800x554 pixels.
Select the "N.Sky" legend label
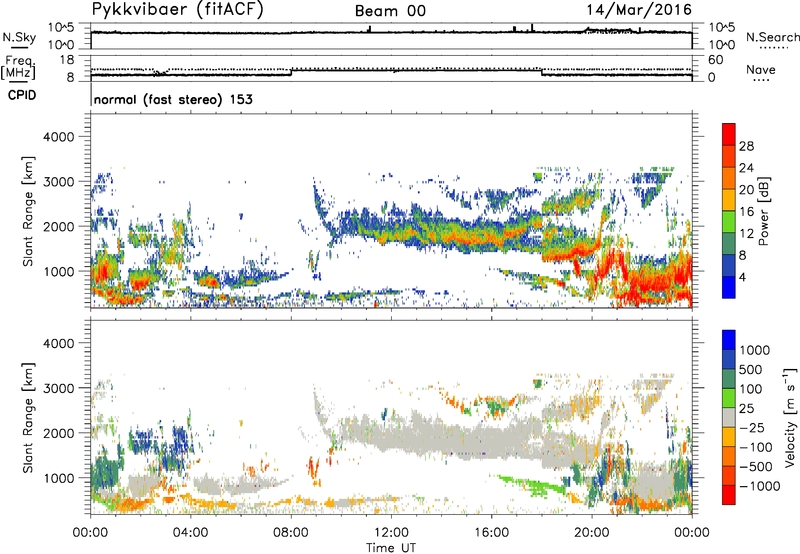click(19, 37)
